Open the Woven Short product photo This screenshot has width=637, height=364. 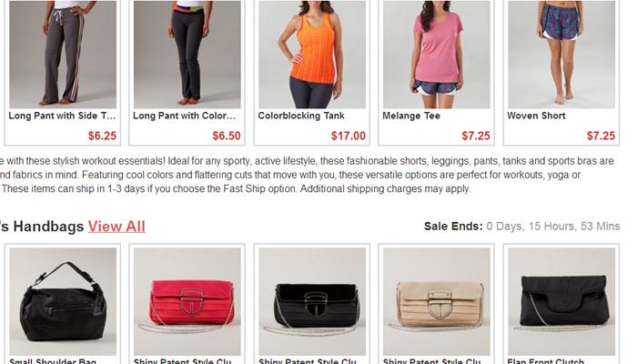(x=561, y=54)
